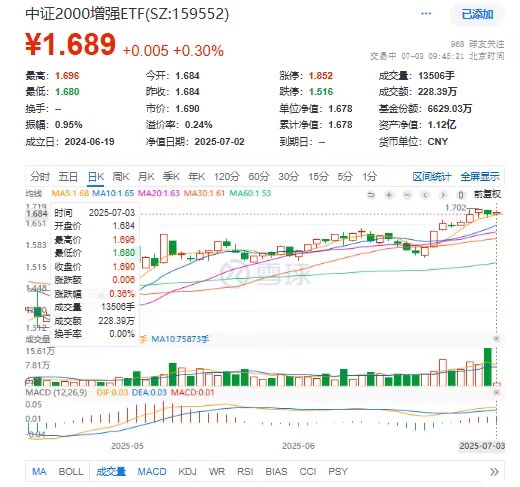
Task: Click the 溢价率 0.24% value
Action: 199,125
